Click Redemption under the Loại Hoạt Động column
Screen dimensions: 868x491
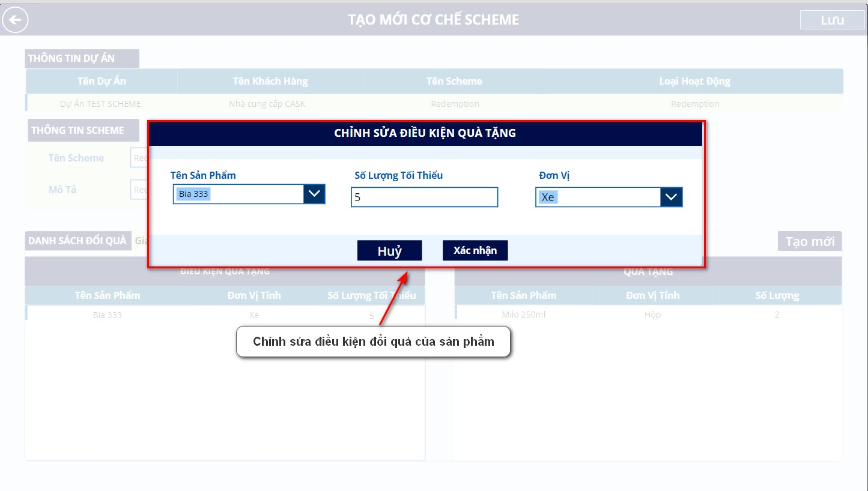click(x=695, y=104)
